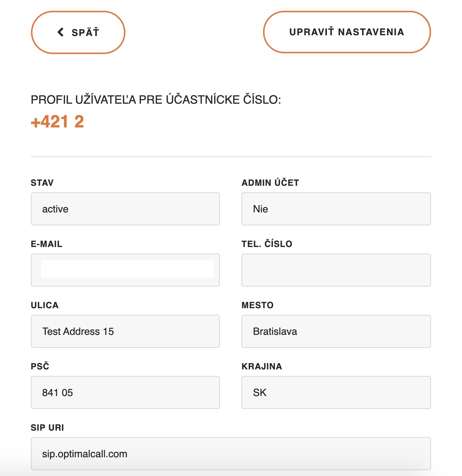462x476 pixels.
Task: Click the back chevron arrow icon
Action: tap(61, 32)
